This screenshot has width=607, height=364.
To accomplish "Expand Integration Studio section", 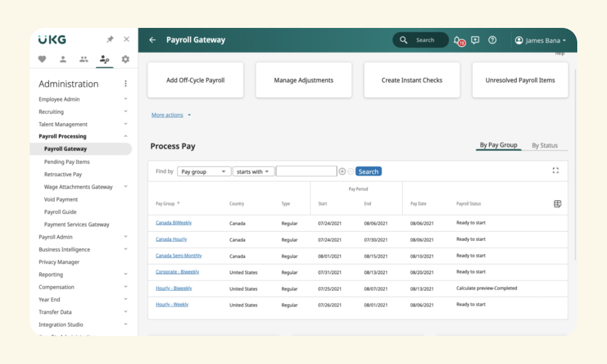I will pyautogui.click(x=126, y=324).
